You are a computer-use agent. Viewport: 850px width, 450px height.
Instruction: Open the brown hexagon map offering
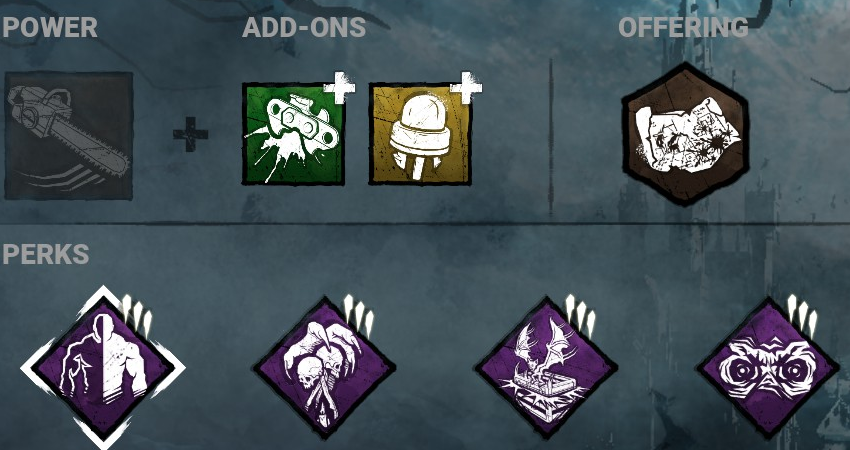pyautogui.click(x=685, y=133)
